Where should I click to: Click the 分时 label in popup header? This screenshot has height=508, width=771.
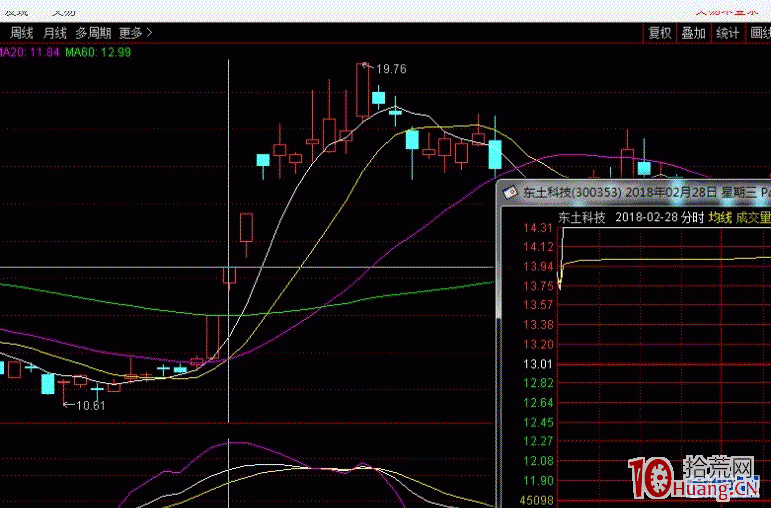(x=692, y=216)
